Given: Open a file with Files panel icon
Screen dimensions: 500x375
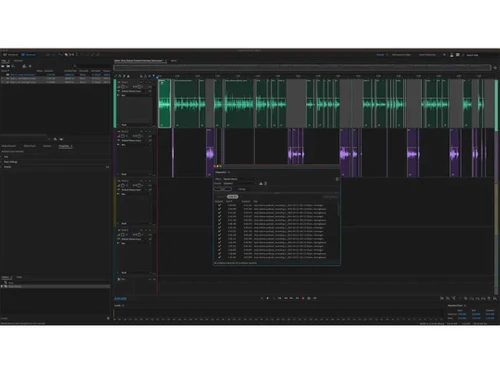Looking at the screenshot, I should (x=3, y=66).
